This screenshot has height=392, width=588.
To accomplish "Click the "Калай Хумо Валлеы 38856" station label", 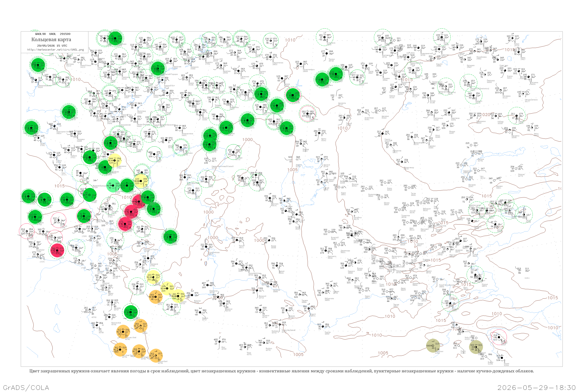I will (447, 286).
